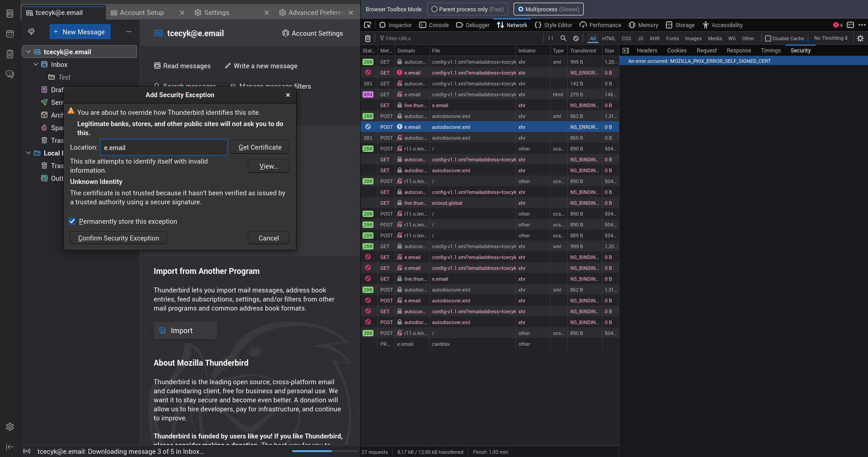
Task: Open the Settings gear in the sidebar
Action: pos(10,427)
